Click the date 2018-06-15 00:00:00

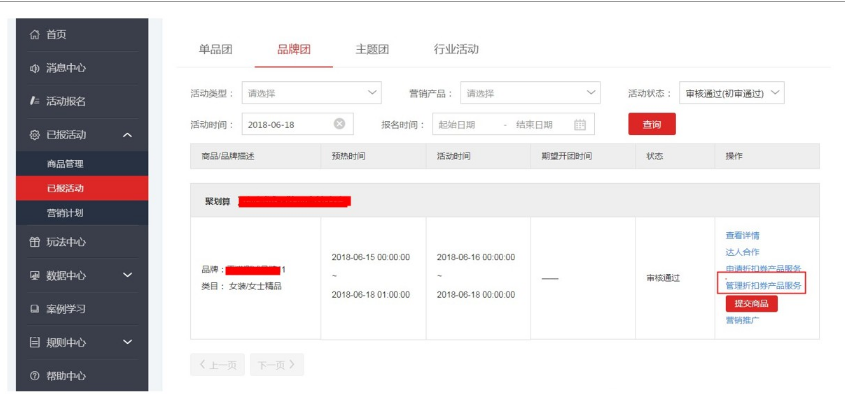(371, 257)
